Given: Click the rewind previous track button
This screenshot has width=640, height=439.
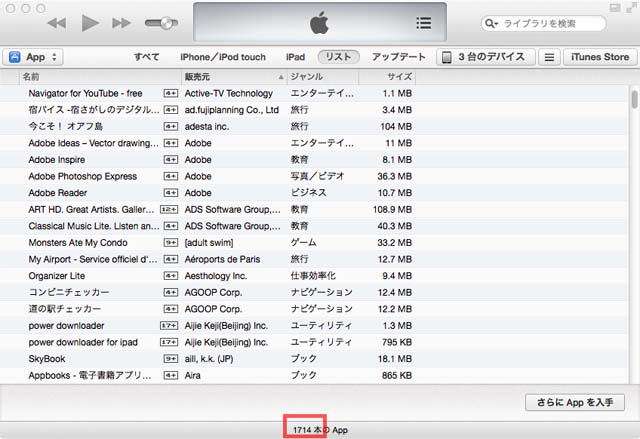Looking at the screenshot, I should tap(57, 23).
